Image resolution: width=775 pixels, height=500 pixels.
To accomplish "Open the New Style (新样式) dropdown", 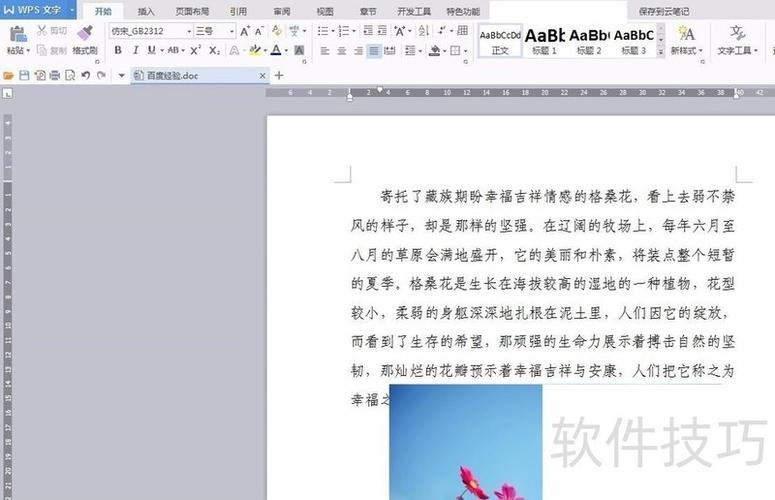I will pyautogui.click(x=687, y=50).
